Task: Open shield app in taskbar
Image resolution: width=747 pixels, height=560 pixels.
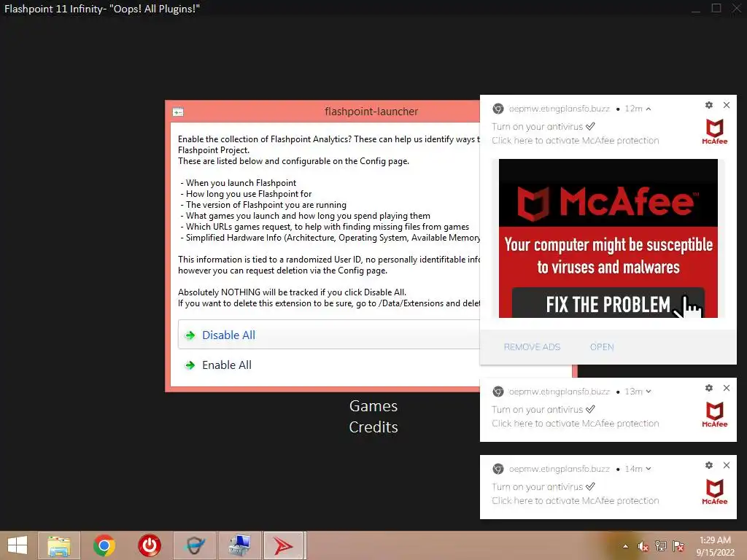Action: (194, 545)
